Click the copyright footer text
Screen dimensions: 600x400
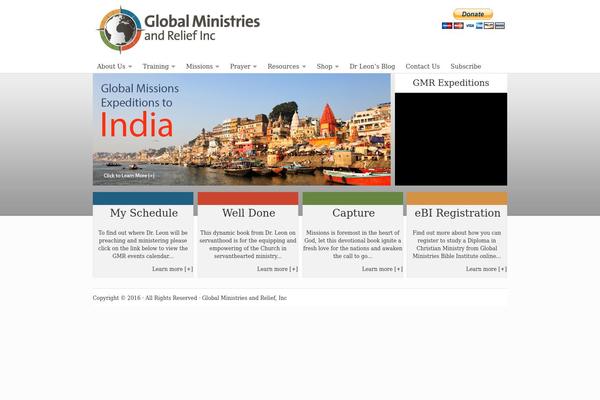pyautogui.click(x=189, y=298)
